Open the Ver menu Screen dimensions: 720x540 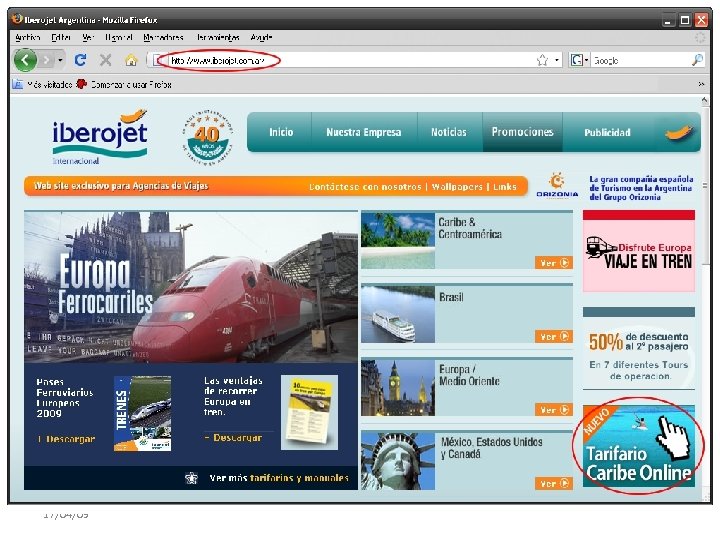[x=88, y=37]
